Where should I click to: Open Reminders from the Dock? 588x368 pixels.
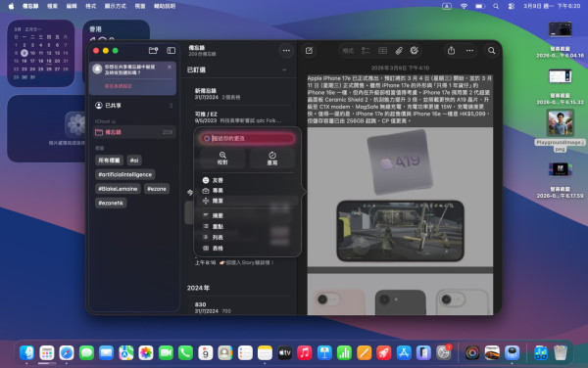pos(245,352)
